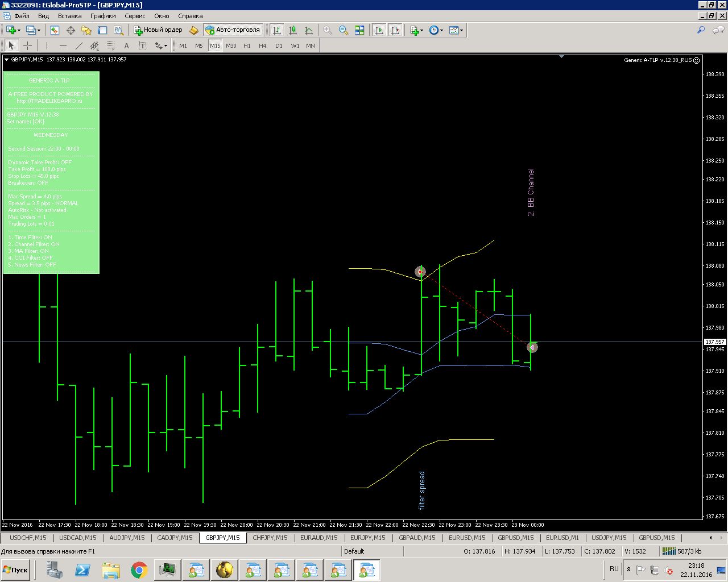This screenshot has height=582, width=728.
Task: Click the Новый ордер button
Action: coord(158,30)
